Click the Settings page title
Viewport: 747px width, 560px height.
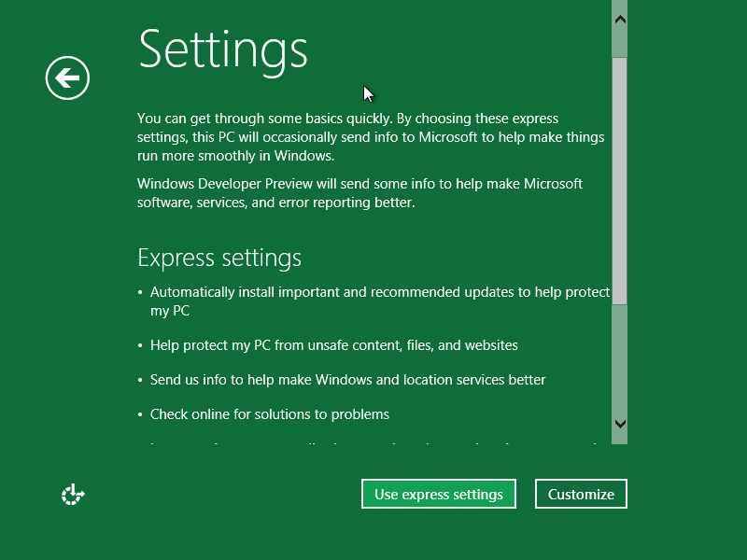223,50
